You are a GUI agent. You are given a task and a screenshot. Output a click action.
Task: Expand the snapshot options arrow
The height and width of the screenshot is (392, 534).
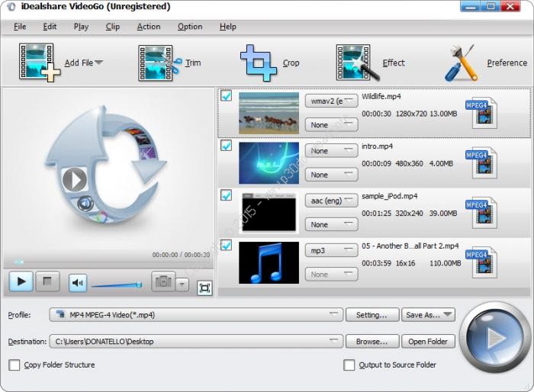click(182, 284)
